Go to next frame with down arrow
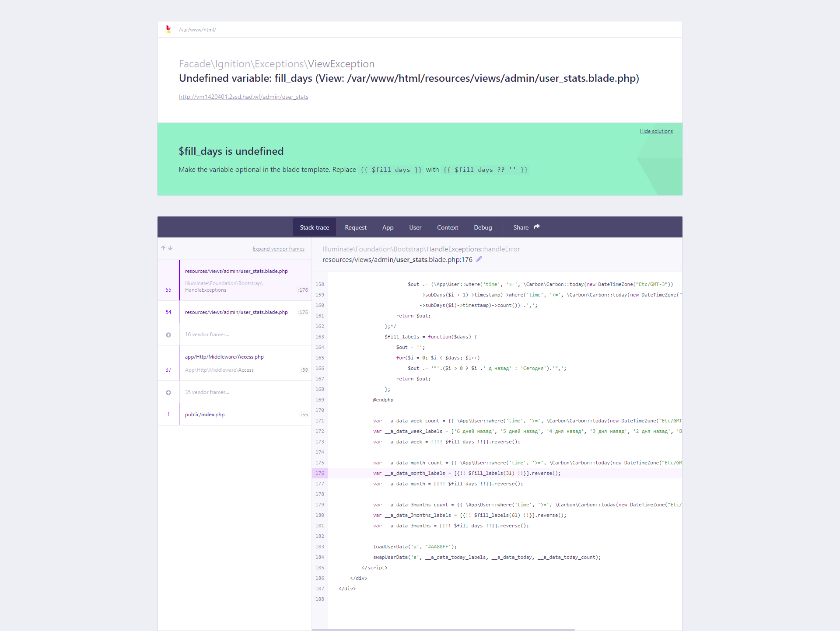The image size is (840, 631). [170, 248]
